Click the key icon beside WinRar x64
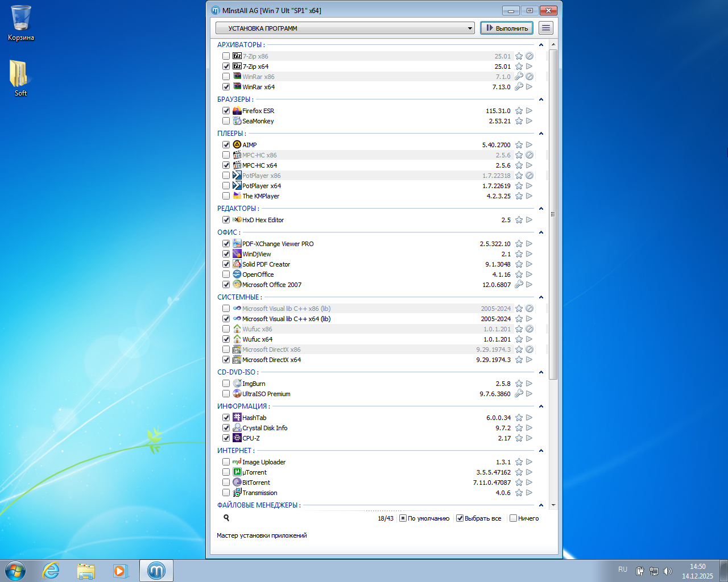The height and width of the screenshot is (582, 728). 519,87
